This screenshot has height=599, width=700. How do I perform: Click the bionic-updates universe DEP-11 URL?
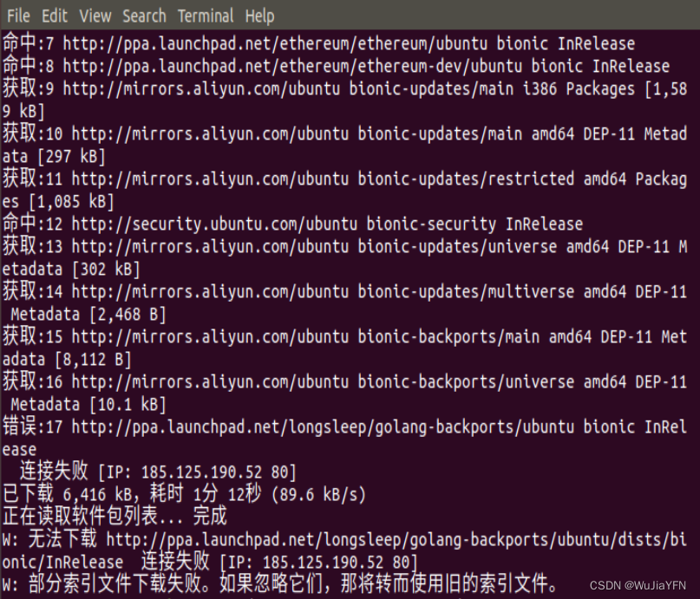click(x=347, y=246)
